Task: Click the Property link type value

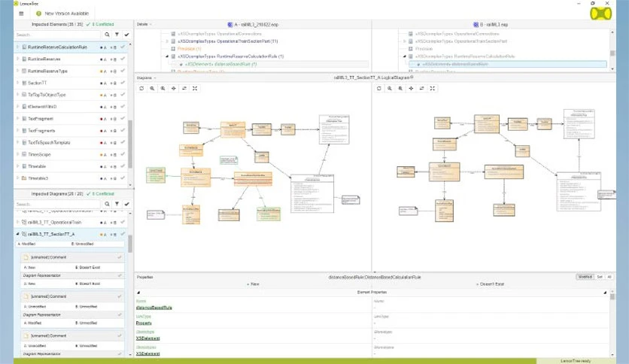Action: click(x=144, y=323)
